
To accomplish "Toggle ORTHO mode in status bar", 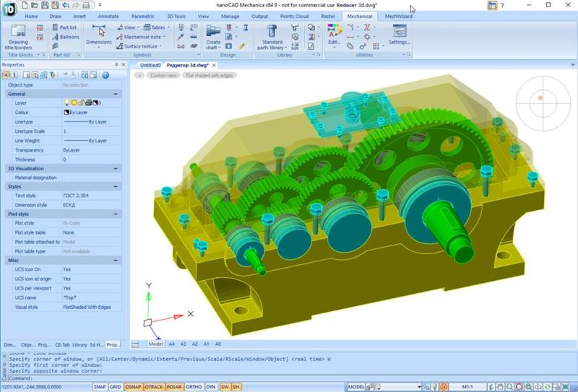I will 193,387.
